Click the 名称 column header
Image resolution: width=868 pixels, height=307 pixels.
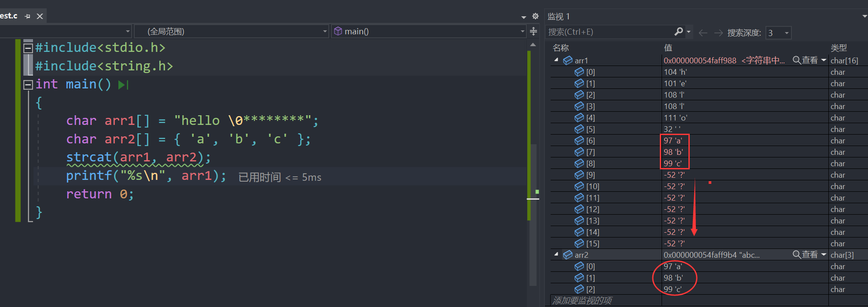(561, 48)
